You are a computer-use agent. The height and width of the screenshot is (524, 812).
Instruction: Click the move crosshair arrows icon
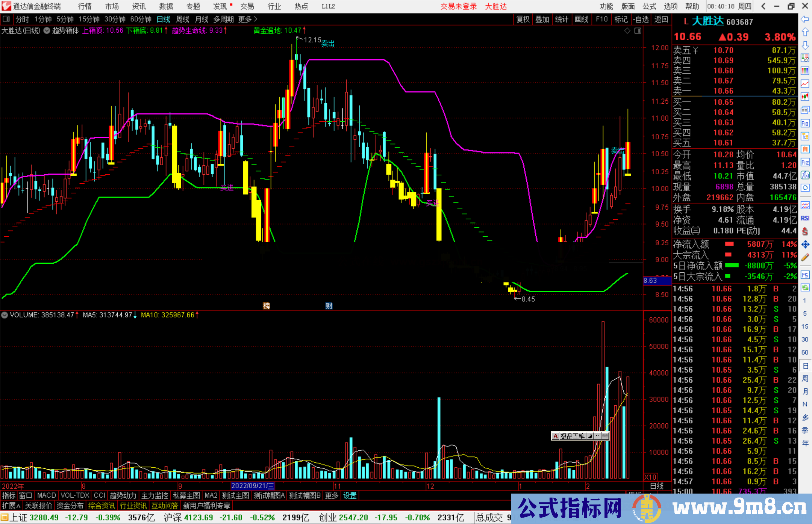[x=805, y=245]
